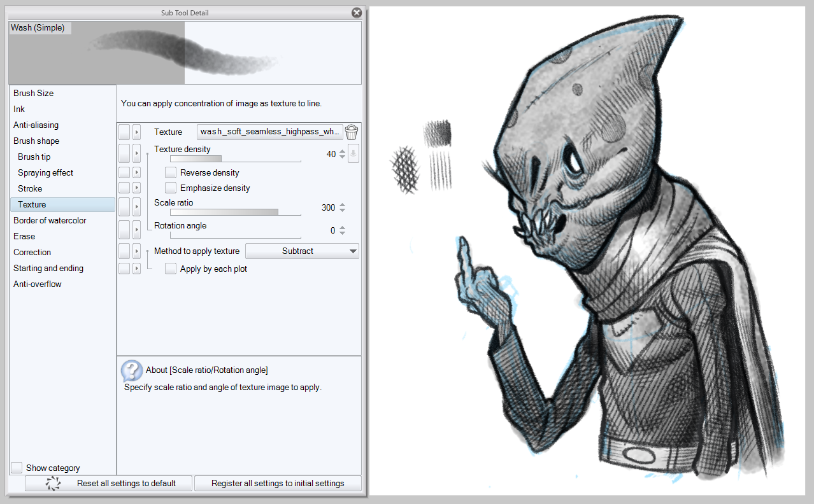Enable the Emphasize density checkbox

coord(171,188)
